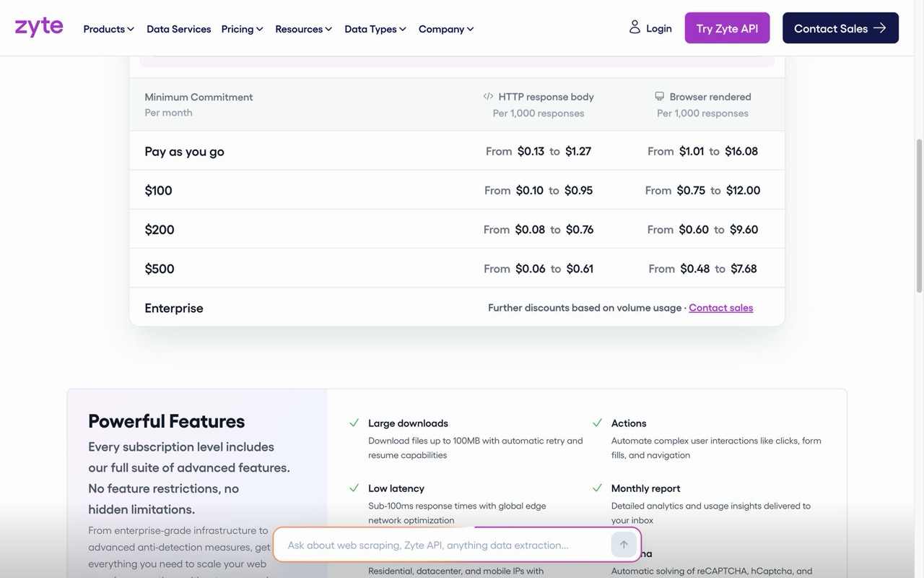The height and width of the screenshot is (578, 924).
Task: Expand the Resources dropdown chevron
Action: (328, 29)
